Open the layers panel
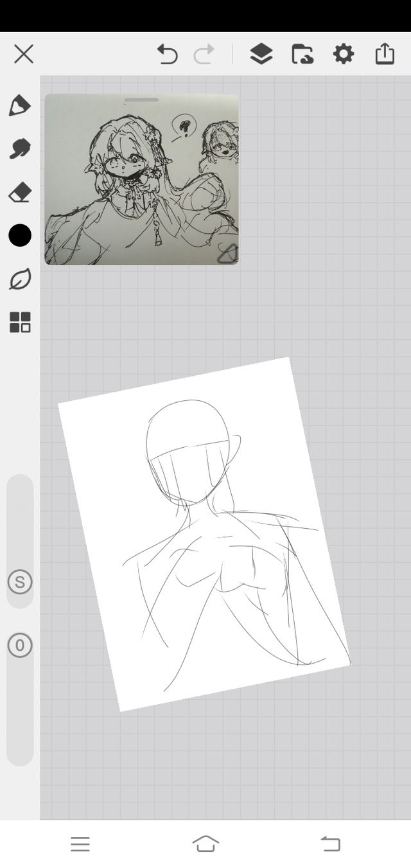Screen dimensions: 411x868 261,55
